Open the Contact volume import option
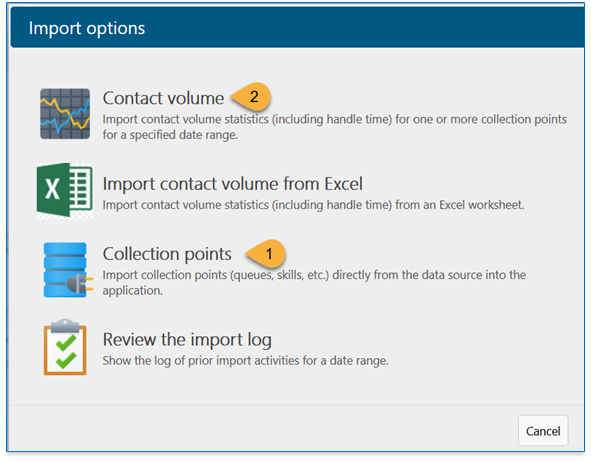Image resolution: width=591 pixels, height=462 pixels. 163,98
